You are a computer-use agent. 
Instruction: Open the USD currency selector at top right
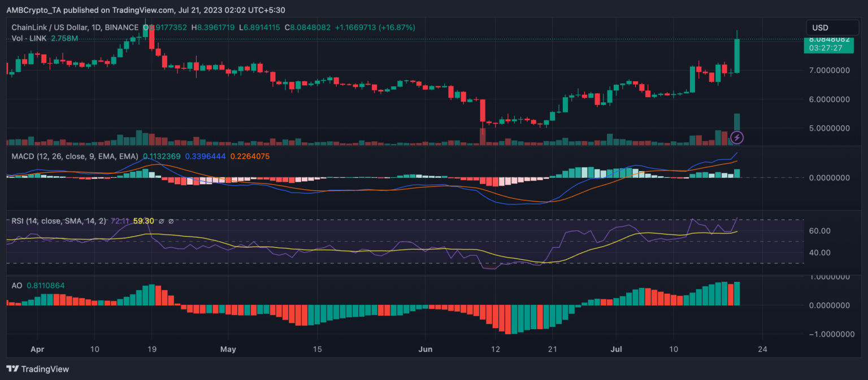pos(832,27)
